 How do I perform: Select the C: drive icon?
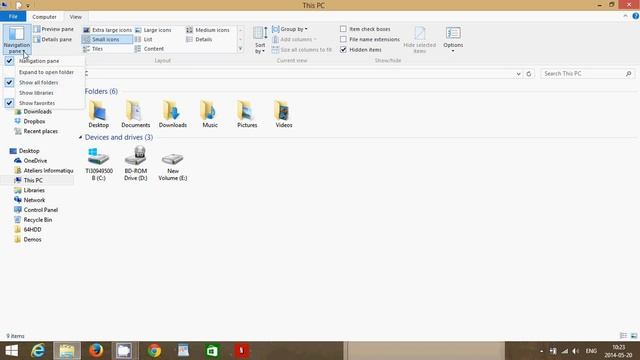coord(98,164)
